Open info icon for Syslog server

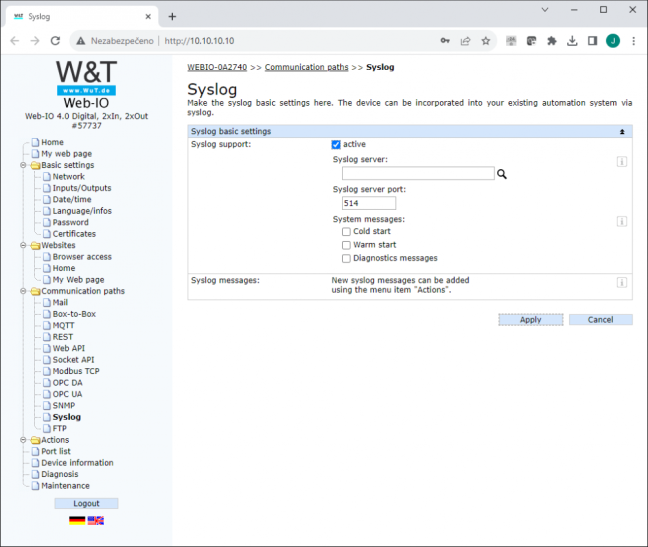[622, 162]
